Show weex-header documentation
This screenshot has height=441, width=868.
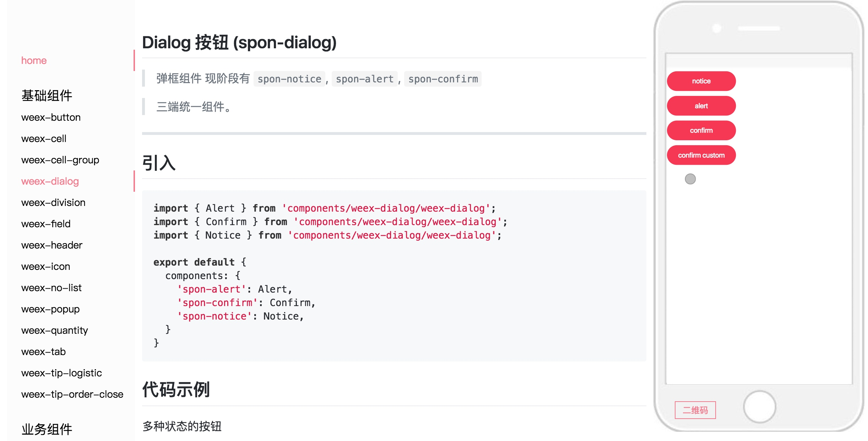52,245
